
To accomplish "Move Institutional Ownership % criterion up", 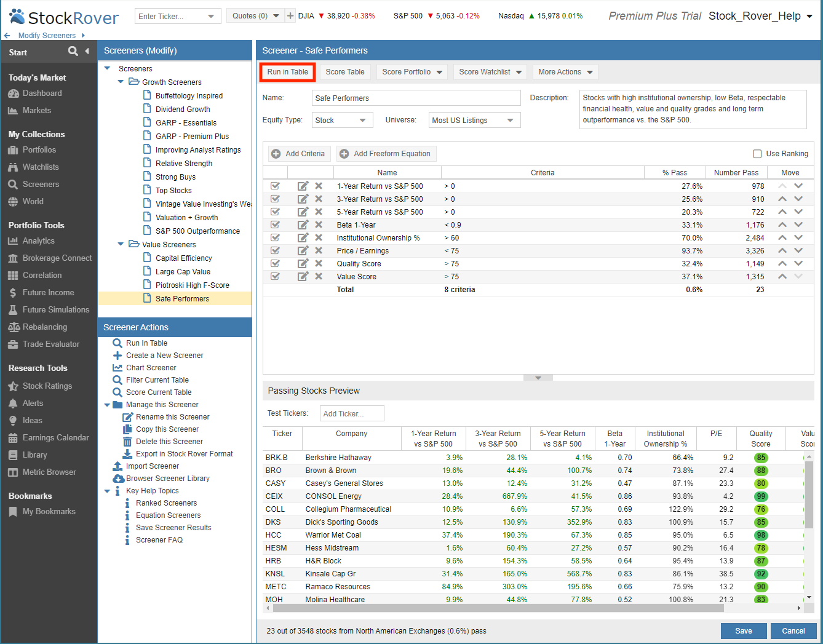I will pos(782,237).
